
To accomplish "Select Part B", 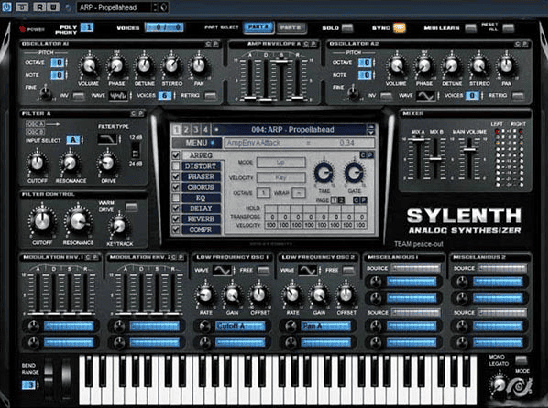I will pyautogui.click(x=291, y=28).
